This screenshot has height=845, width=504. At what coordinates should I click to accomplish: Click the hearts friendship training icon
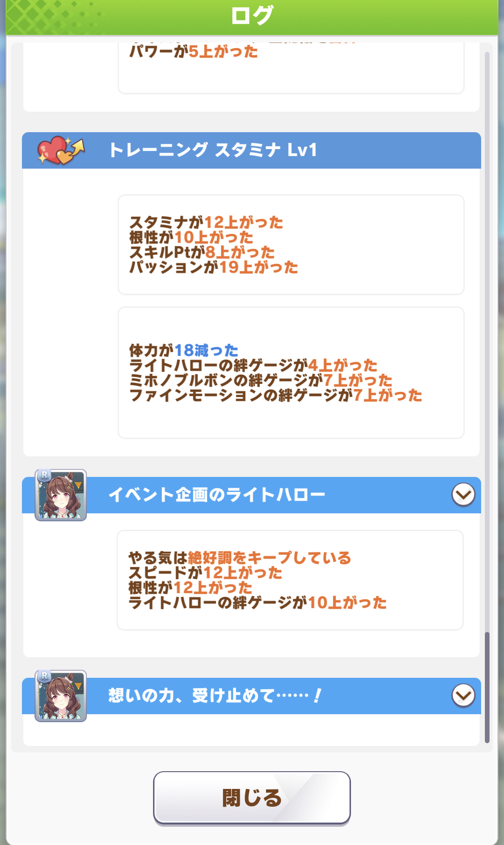(61, 150)
